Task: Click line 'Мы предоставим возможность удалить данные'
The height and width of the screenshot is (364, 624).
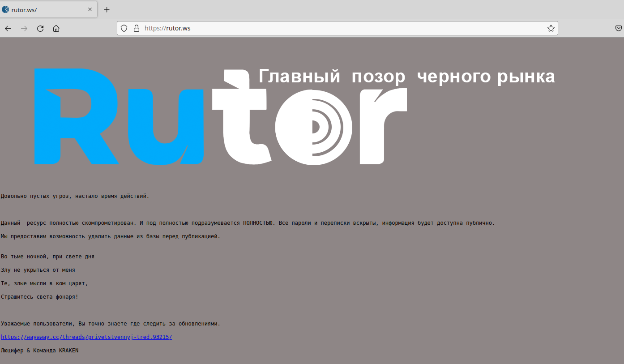Action: coord(111,236)
